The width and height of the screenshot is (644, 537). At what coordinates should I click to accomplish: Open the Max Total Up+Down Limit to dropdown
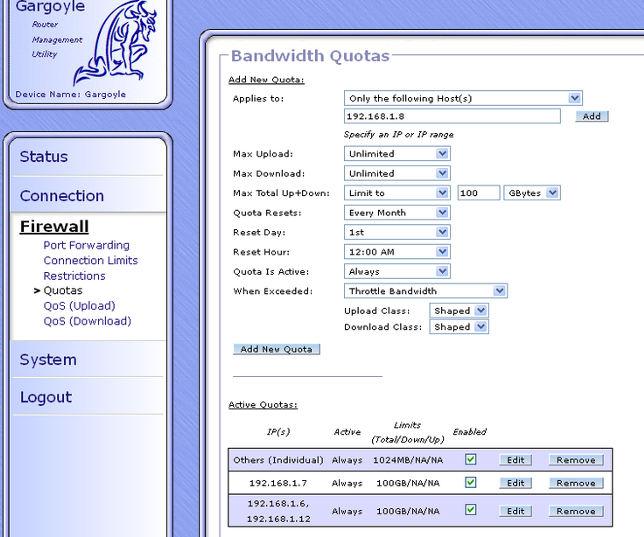397,193
